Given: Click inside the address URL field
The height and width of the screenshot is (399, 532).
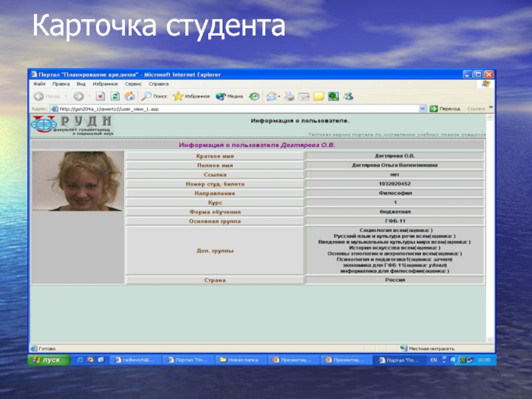Looking at the screenshot, I should point(233,108).
